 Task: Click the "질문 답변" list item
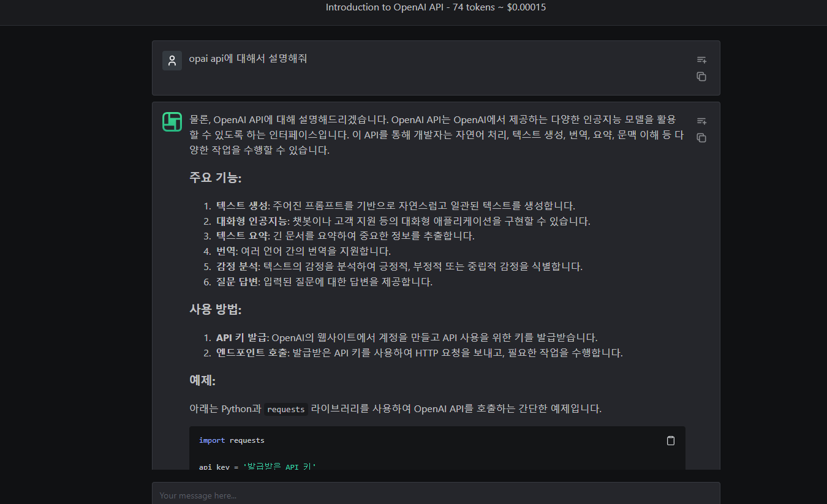(x=324, y=282)
